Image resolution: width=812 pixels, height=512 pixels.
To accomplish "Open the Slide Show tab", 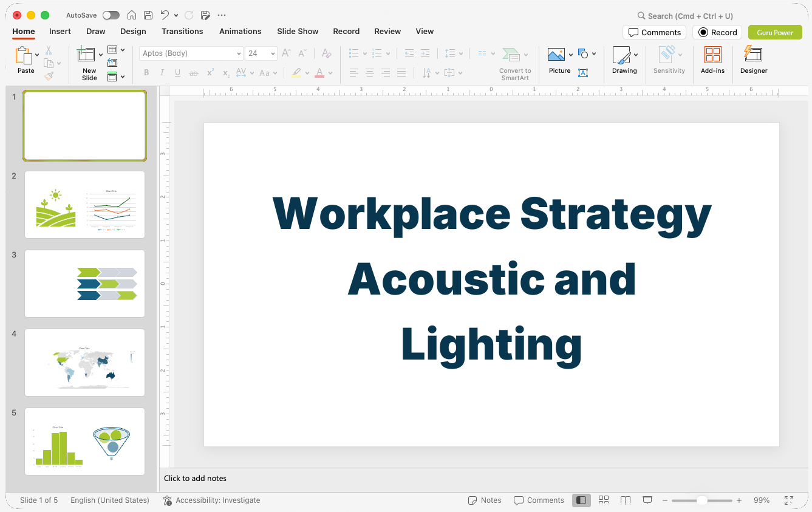I will point(298,31).
